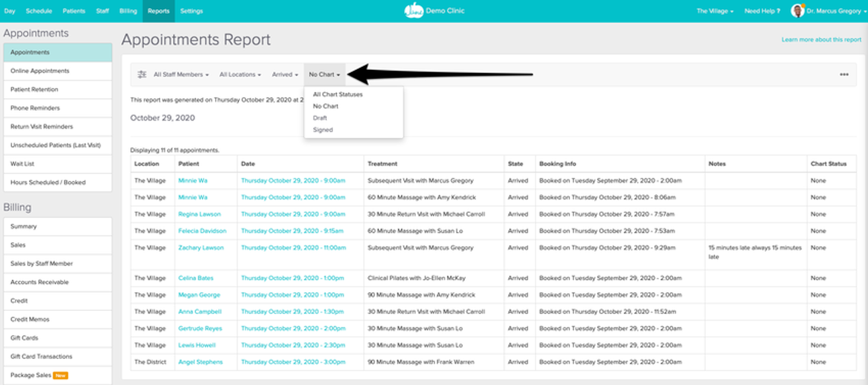Open Phone Reminders report
Image resolution: width=868 pixels, height=385 pixels.
tap(58, 108)
